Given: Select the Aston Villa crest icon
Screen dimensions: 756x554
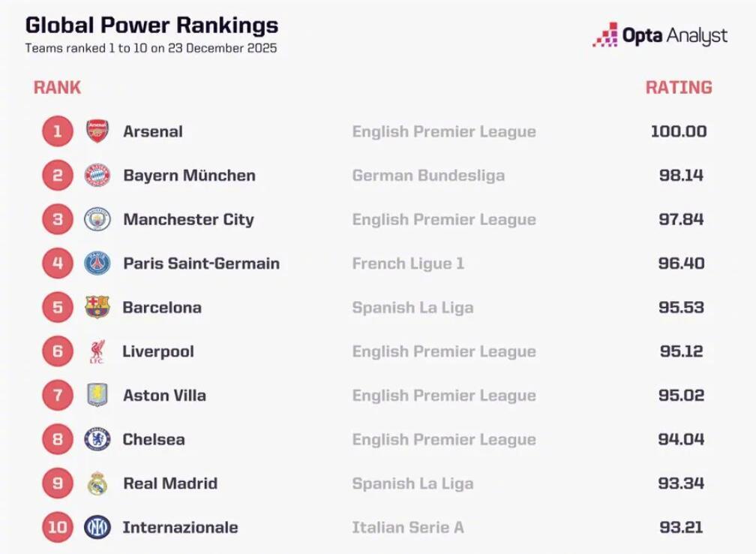Looking at the screenshot, I should pos(97,395).
